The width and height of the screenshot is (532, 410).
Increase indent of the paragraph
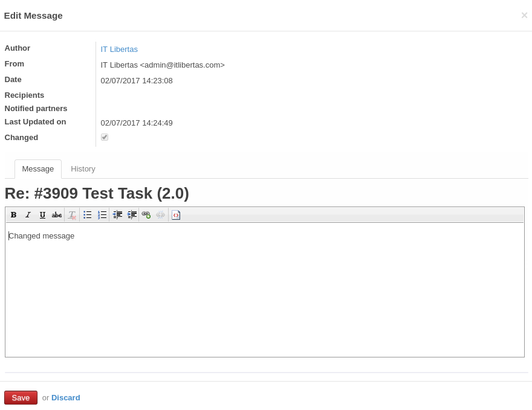point(132,215)
